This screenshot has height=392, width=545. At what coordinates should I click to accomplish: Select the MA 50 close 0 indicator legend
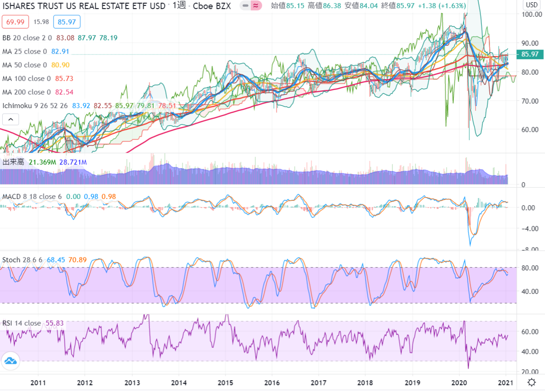coord(25,65)
